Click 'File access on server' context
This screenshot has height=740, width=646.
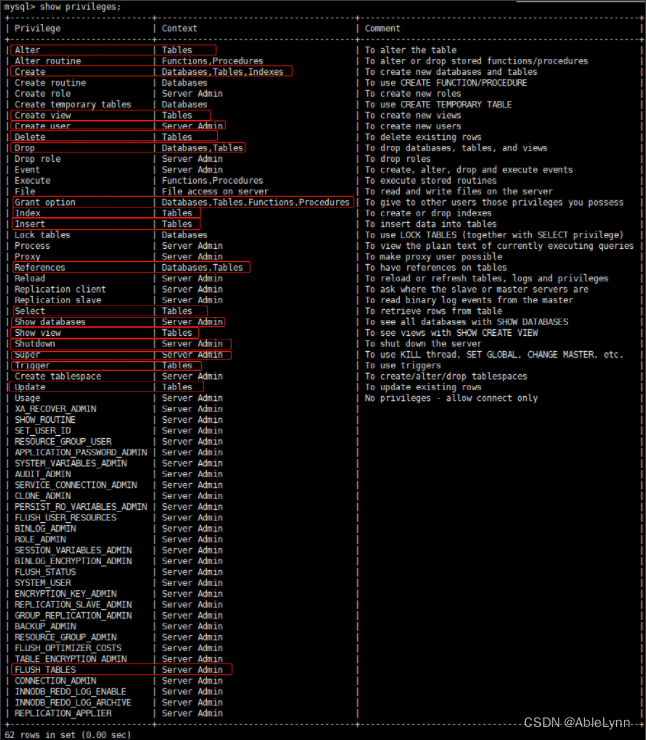215,191
